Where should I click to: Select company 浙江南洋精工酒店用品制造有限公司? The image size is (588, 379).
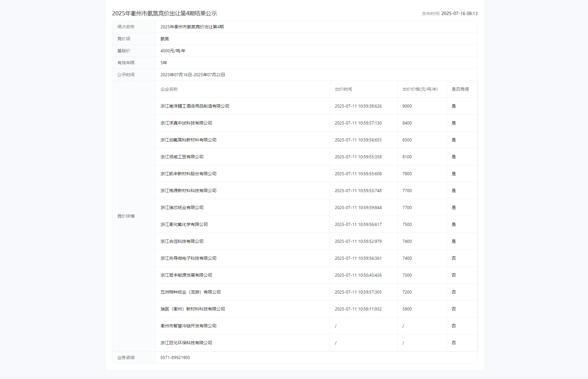point(195,106)
